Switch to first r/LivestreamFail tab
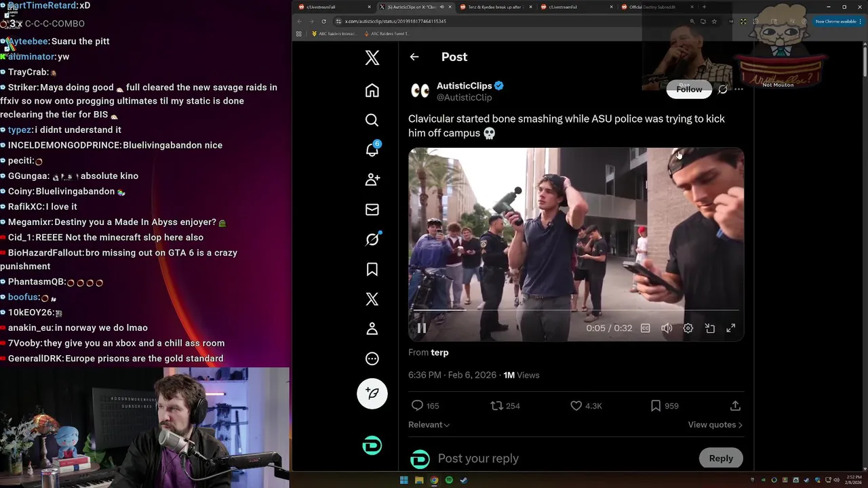868x488 pixels. tap(334, 7)
